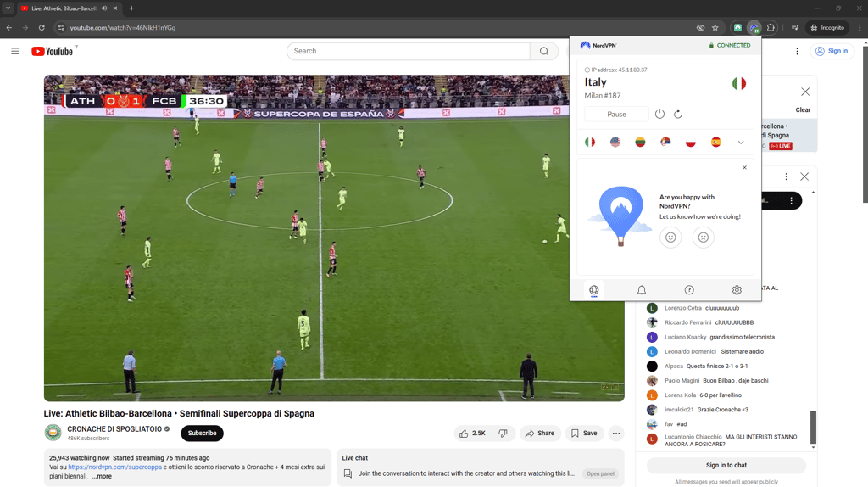The height and width of the screenshot is (487, 868).
Task: Bookmark this page with the star icon
Action: pyautogui.click(x=715, y=28)
